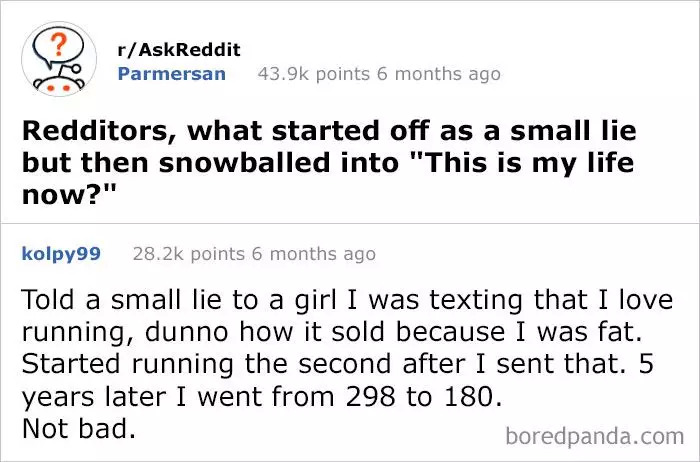Visit kolpy99's user profile
This screenshot has width=700, height=462.
(x=61, y=254)
